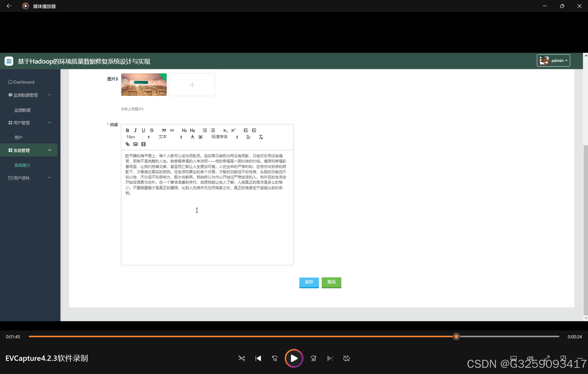Viewport: 588px width, 374px height.
Task: Click the 取消 cancel button
Action: coord(331,282)
